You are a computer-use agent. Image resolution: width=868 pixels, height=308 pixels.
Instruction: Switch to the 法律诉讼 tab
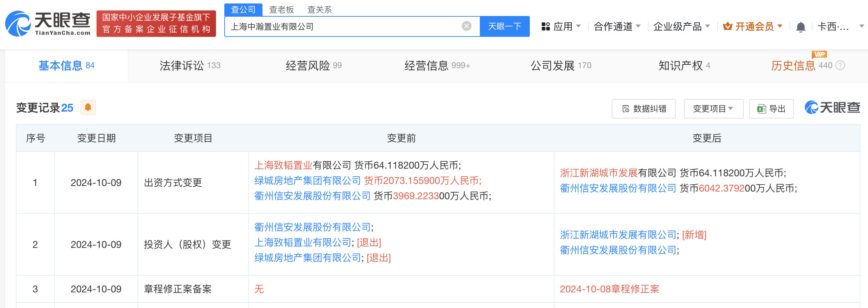click(x=190, y=65)
